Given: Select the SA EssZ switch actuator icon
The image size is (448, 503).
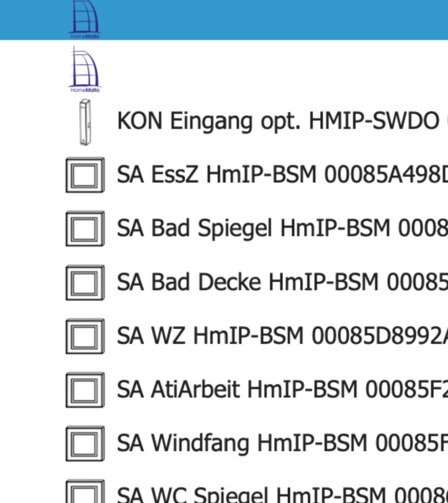Looking at the screenshot, I should [85, 175].
